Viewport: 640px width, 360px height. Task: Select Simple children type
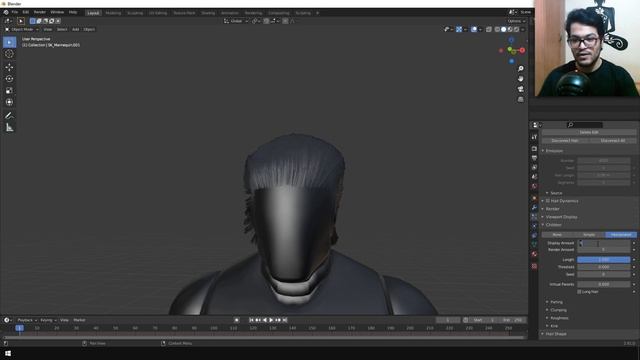(x=589, y=235)
